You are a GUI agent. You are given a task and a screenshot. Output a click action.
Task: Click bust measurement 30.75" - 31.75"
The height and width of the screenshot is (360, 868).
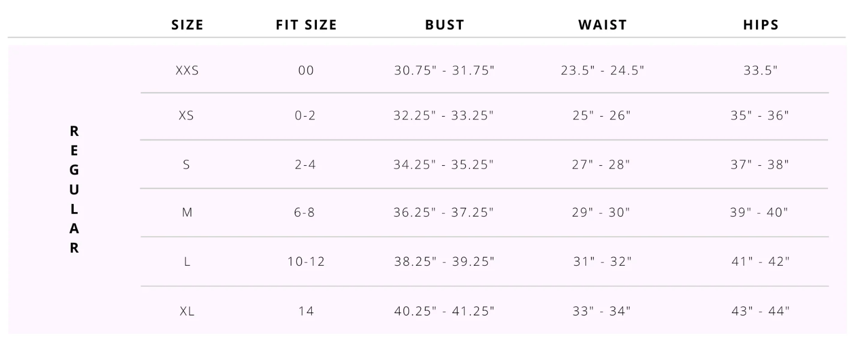(444, 71)
